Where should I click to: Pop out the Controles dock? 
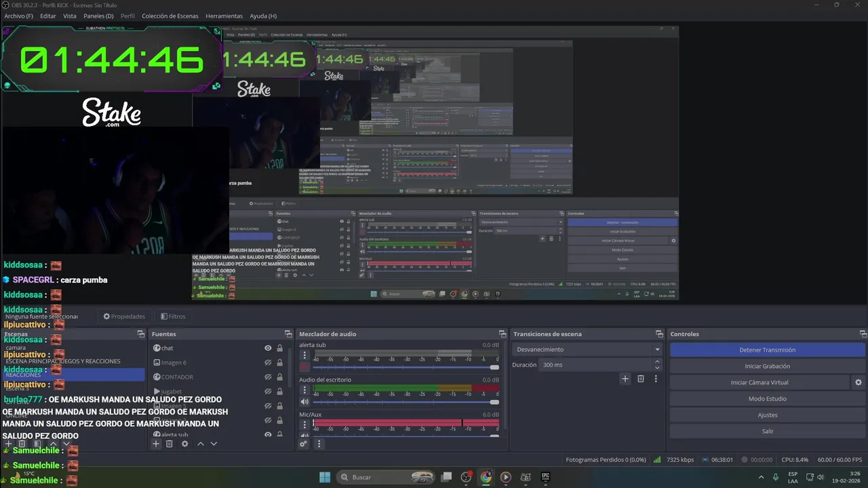point(863,334)
